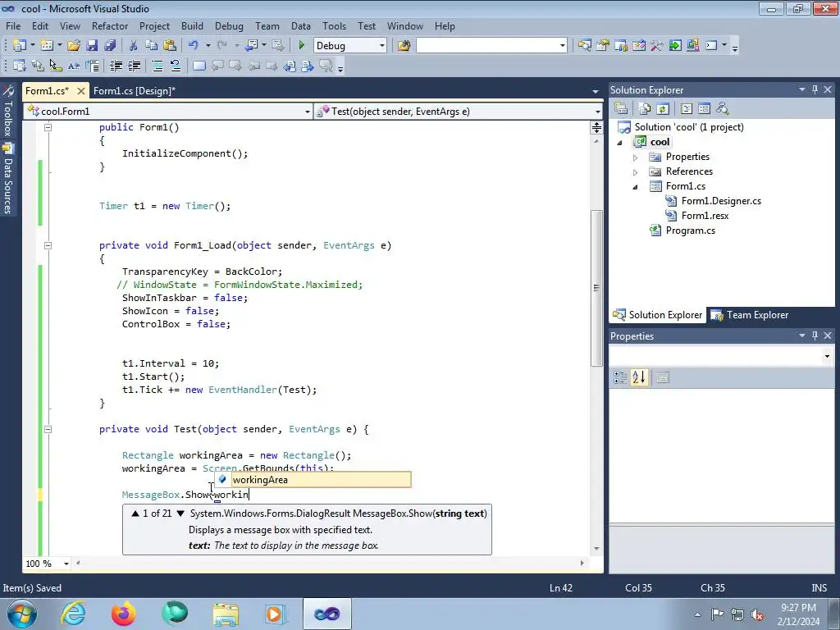Cut selection with the scissors icon
840x630 pixels.
[x=134, y=46]
